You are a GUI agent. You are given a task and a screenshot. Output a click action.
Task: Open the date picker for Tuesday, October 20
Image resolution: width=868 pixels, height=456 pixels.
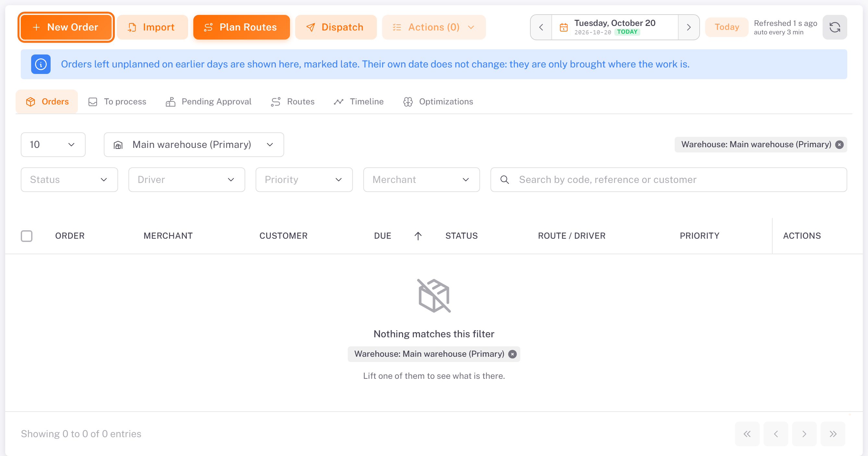click(615, 27)
